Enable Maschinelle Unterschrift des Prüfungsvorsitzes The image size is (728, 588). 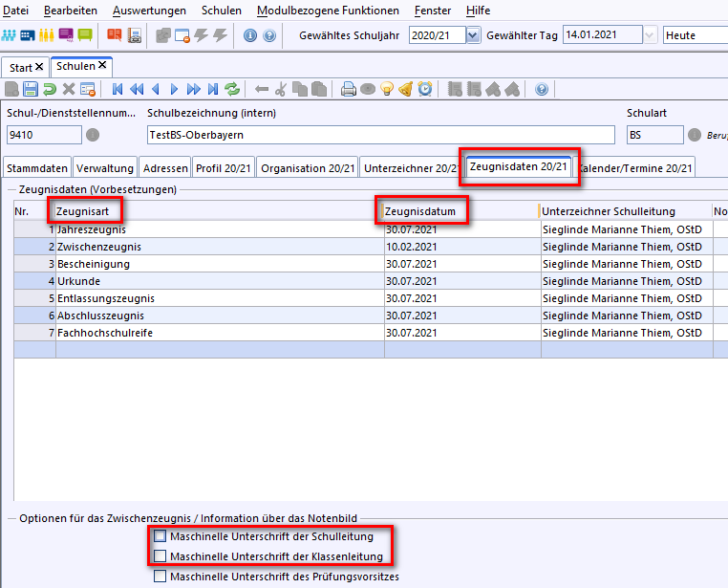(160, 576)
